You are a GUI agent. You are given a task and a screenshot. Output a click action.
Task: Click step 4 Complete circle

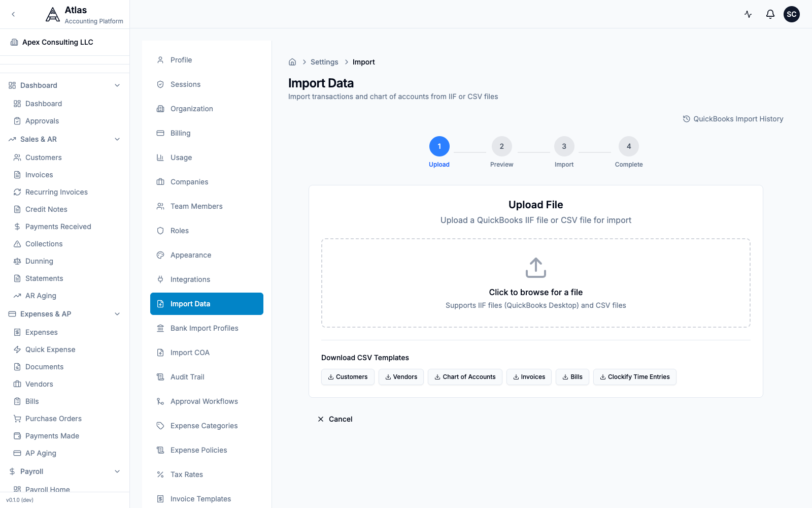pyautogui.click(x=629, y=146)
